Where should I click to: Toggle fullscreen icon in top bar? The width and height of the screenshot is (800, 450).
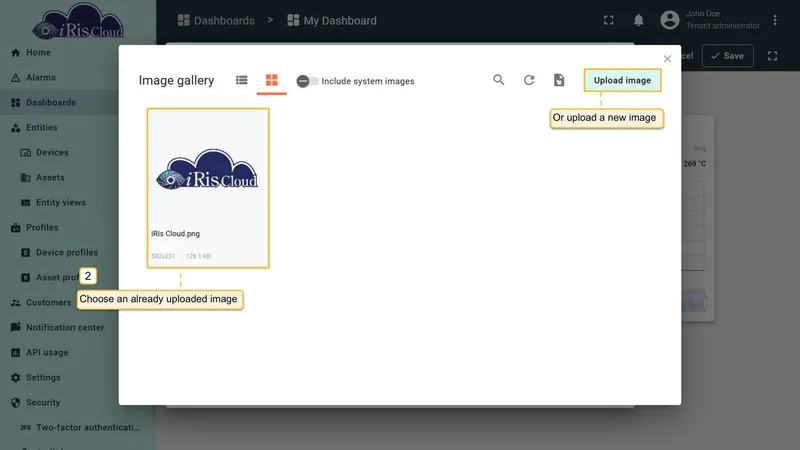[609, 20]
